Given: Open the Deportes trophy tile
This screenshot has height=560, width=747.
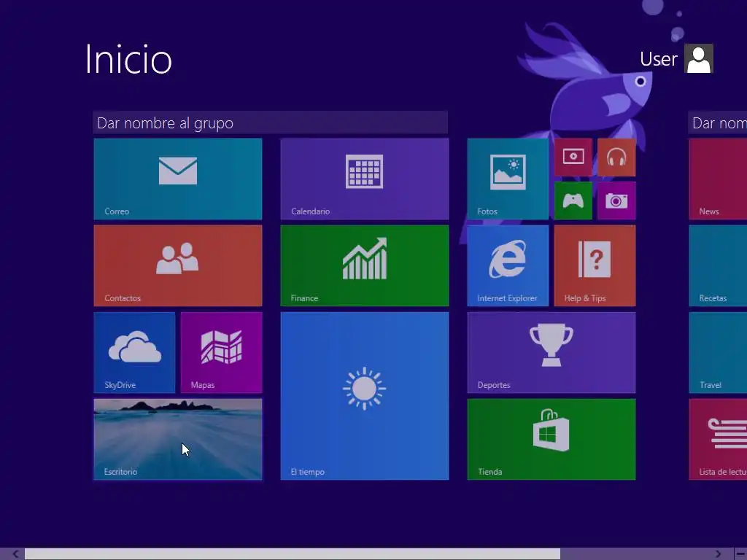Looking at the screenshot, I should click(551, 353).
